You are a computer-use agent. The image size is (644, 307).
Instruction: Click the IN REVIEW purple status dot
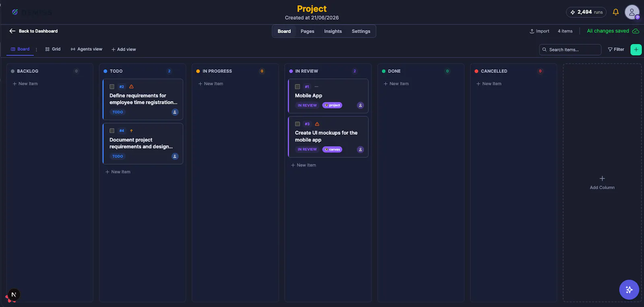pos(291,71)
